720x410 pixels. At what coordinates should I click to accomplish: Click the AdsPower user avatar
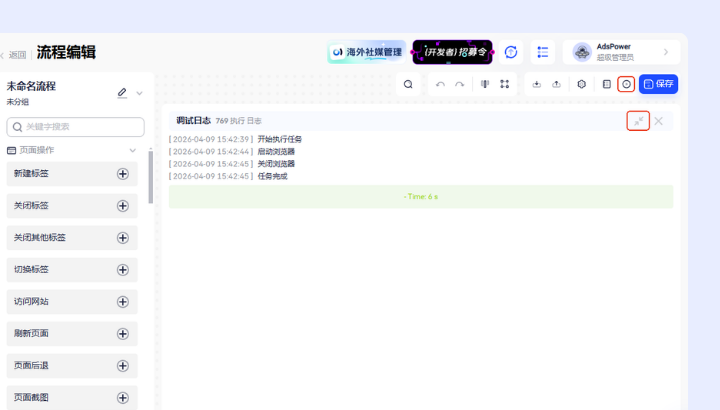[582, 52]
